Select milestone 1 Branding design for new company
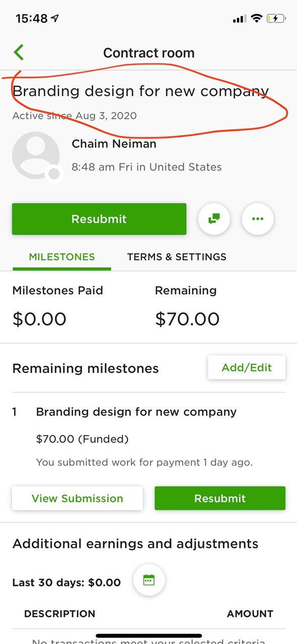 pyautogui.click(x=136, y=412)
